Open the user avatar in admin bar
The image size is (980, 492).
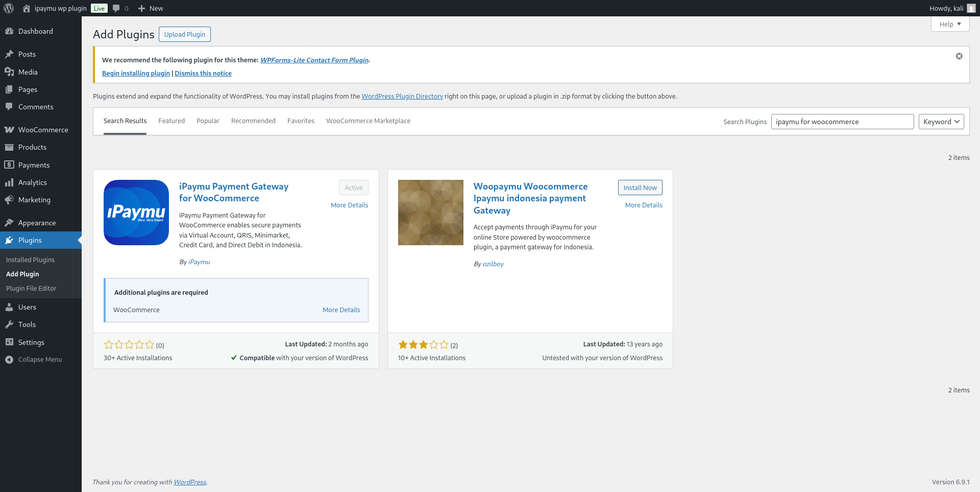point(971,8)
